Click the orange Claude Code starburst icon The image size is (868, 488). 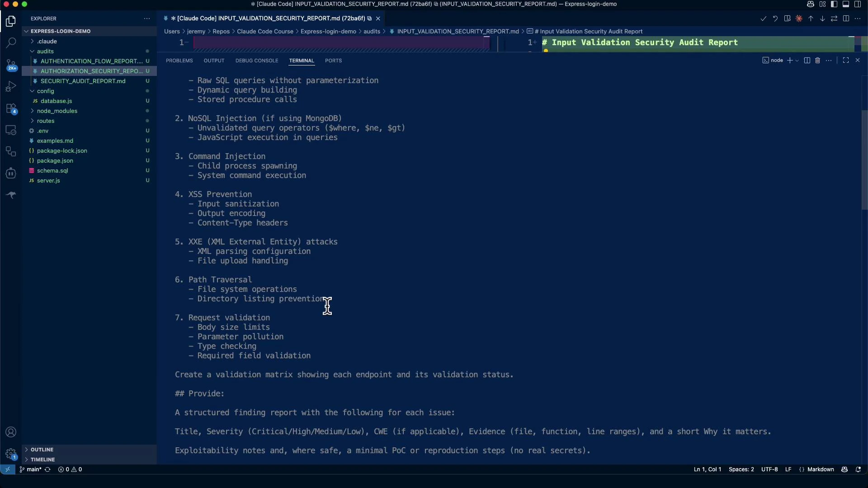pos(799,19)
